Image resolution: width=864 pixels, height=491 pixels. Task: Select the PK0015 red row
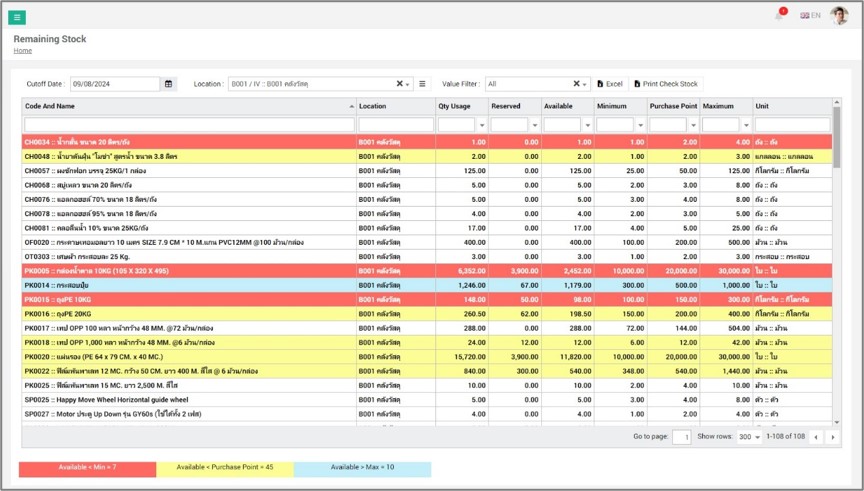[427, 300]
